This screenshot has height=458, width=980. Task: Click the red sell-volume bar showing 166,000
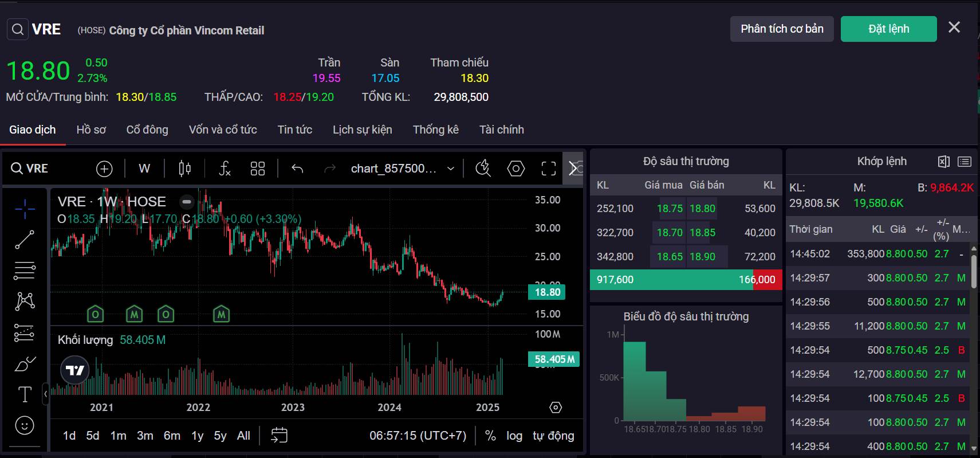(x=768, y=280)
